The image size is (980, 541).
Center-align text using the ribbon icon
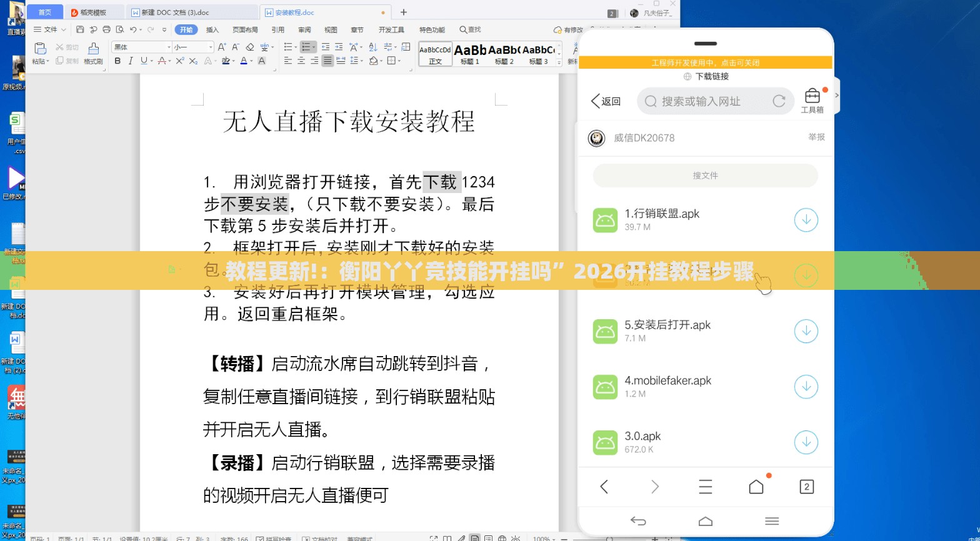[x=301, y=61]
